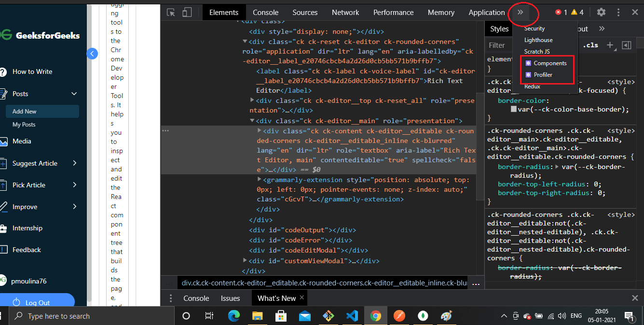Click the new style rule plus icon
The height and width of the screenshot is (325, 644).
pos(610,45)
